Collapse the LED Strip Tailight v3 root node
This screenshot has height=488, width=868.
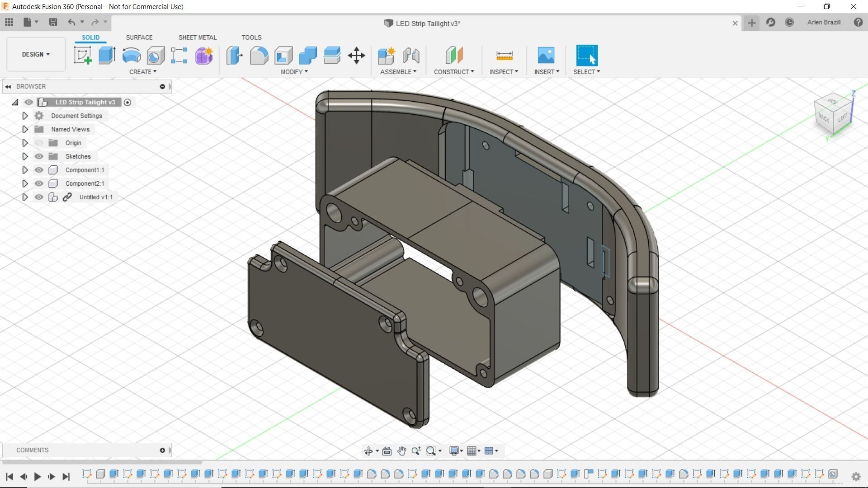pyautogui.click(x=15, y=103)
